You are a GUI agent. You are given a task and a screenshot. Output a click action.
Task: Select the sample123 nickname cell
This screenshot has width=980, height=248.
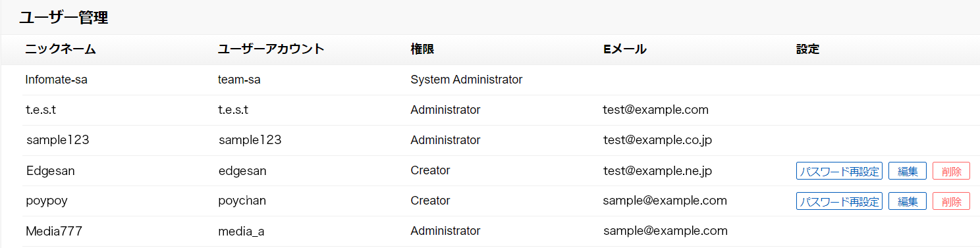[x=58, y=140]
